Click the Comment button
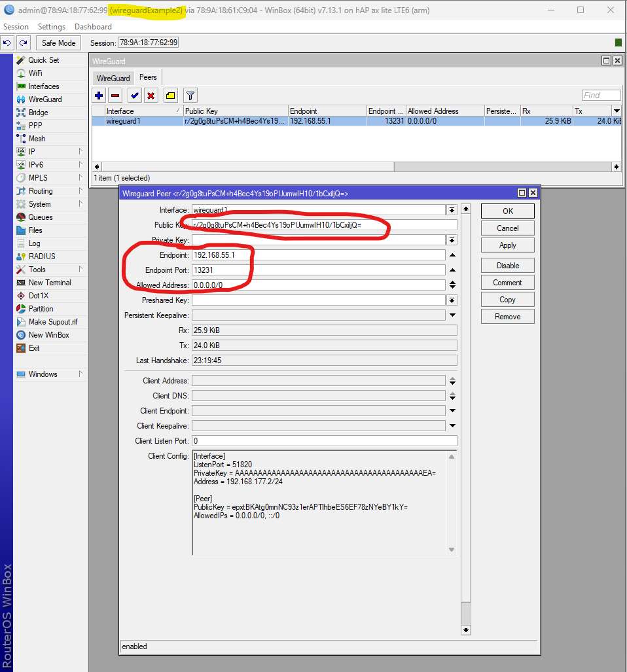Screen dimensions: 627x672 (507, 283)
